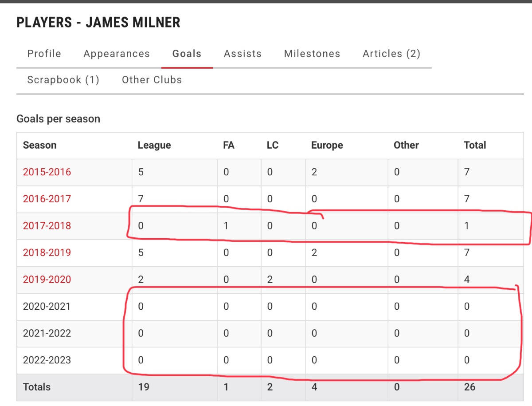Open the Assists tab

tap(243, 54)
